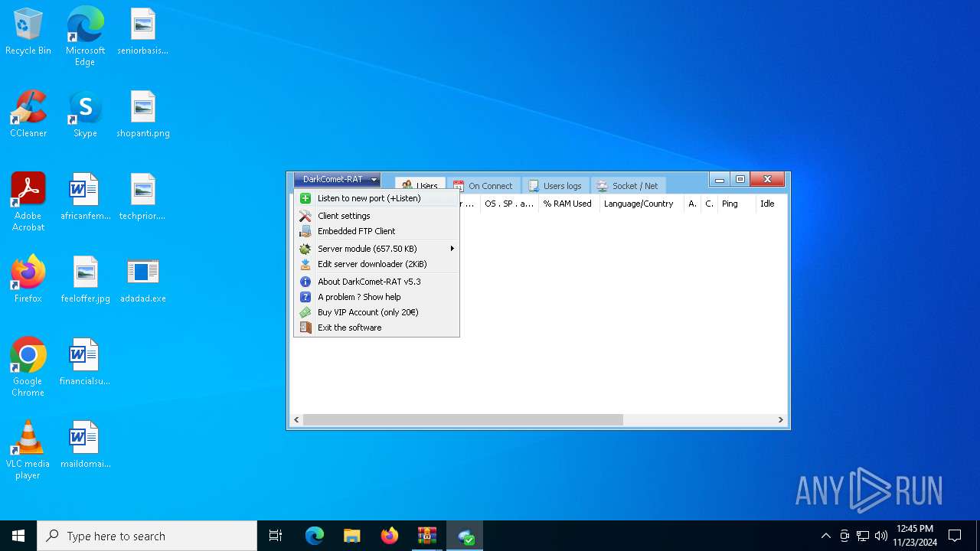
Task: Open Embedded FTP Client menu entry
Action: pos(377,231)
